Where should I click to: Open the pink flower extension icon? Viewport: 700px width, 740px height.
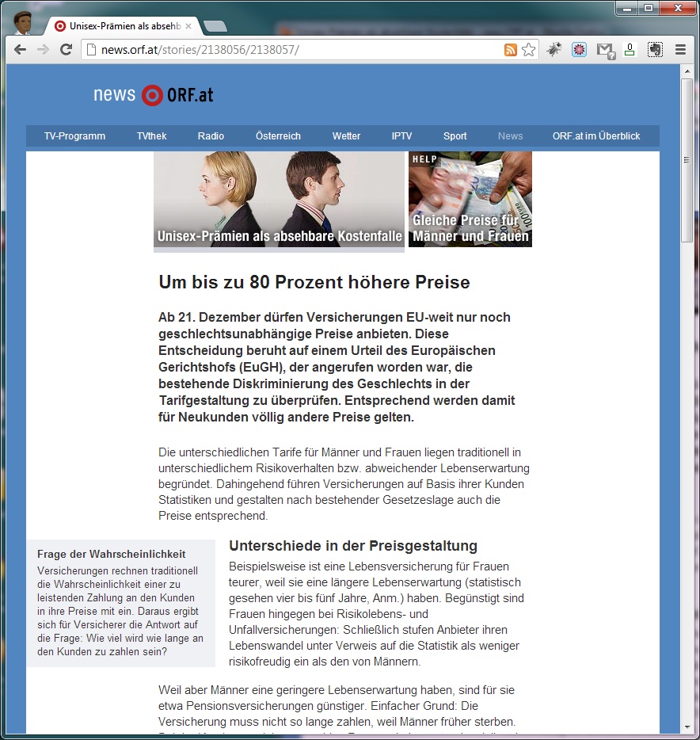tap(579, 50)
